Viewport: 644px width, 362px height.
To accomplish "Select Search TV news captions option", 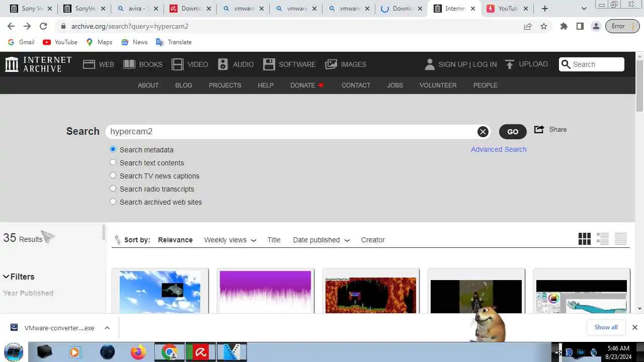I will pyautogui.click(x=113, y=175).
